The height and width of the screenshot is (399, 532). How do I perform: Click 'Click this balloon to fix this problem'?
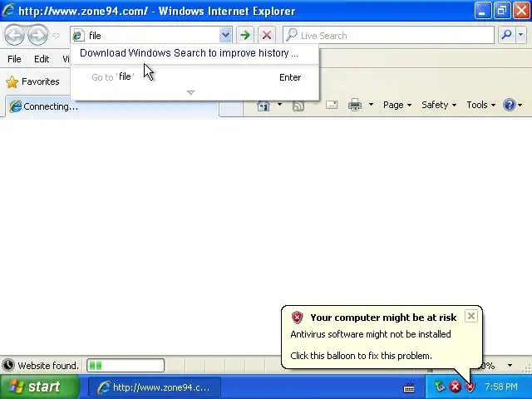(361, 356)
